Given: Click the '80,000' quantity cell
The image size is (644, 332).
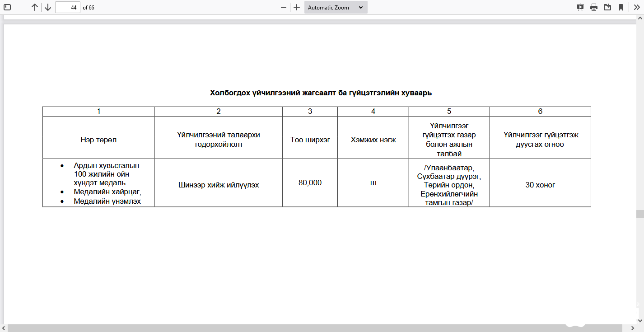Looking at the screenshot, I should 310,182.
